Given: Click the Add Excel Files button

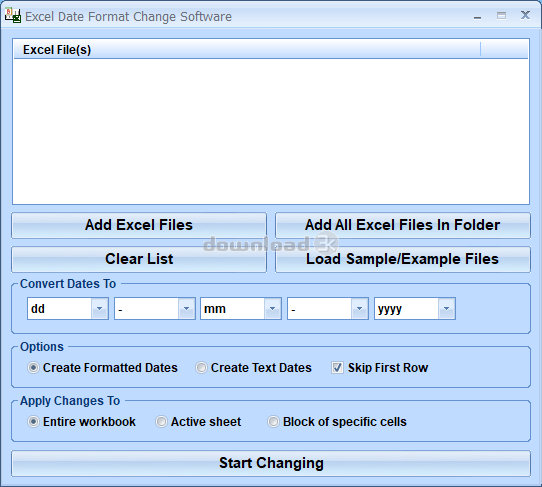Looking at the screenshot, I should [x=139, y=225].
